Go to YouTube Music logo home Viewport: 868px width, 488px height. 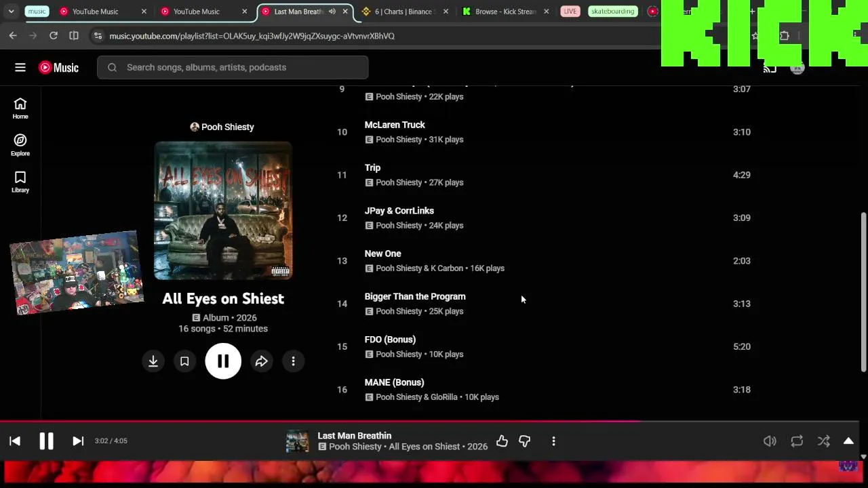point(58,67)
